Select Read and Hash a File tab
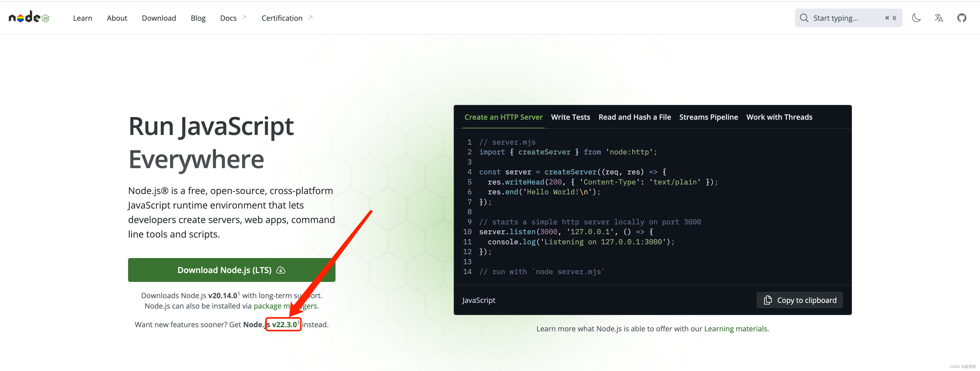Image resolution: width=980 pixels, height=371 pixels. 635,117
